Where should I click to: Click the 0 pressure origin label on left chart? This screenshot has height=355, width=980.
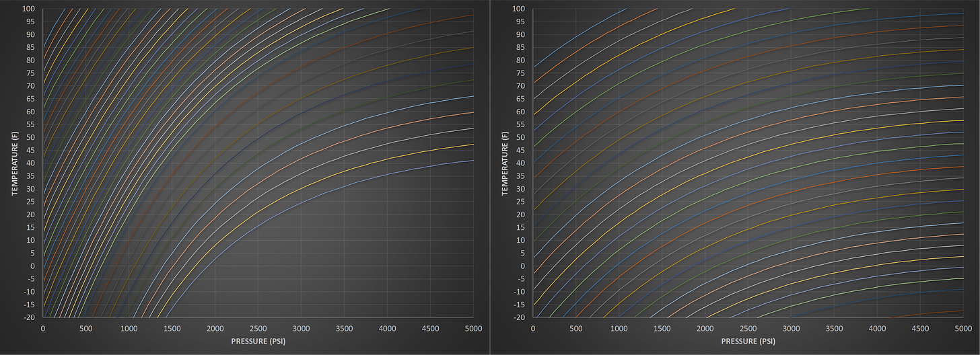click(43, 329)
